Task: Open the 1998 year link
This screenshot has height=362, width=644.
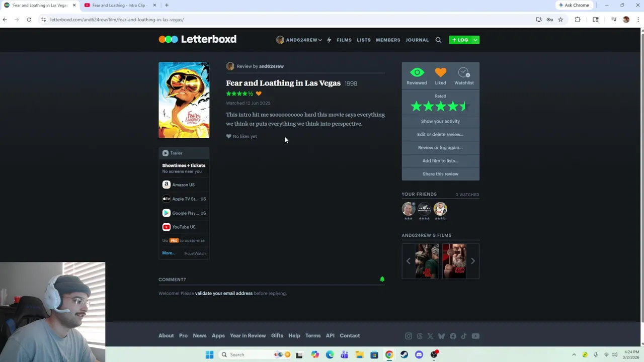Action: [351, 83]
